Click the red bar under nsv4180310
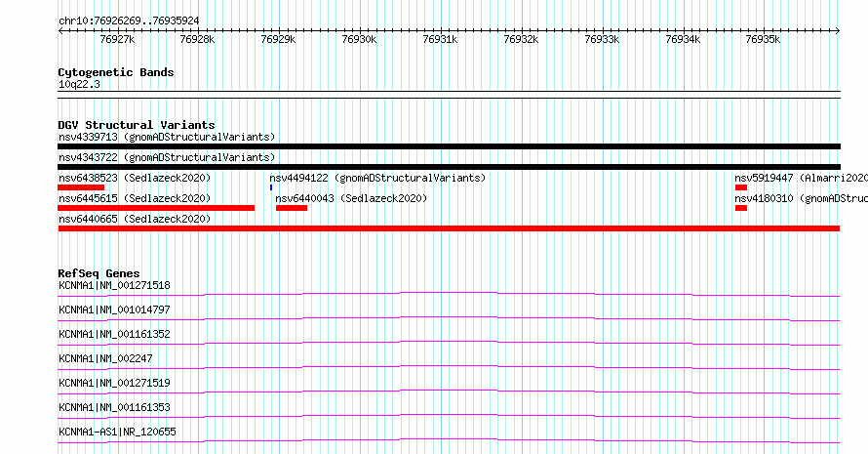The image size is (868, 454). tap(741, 208)
